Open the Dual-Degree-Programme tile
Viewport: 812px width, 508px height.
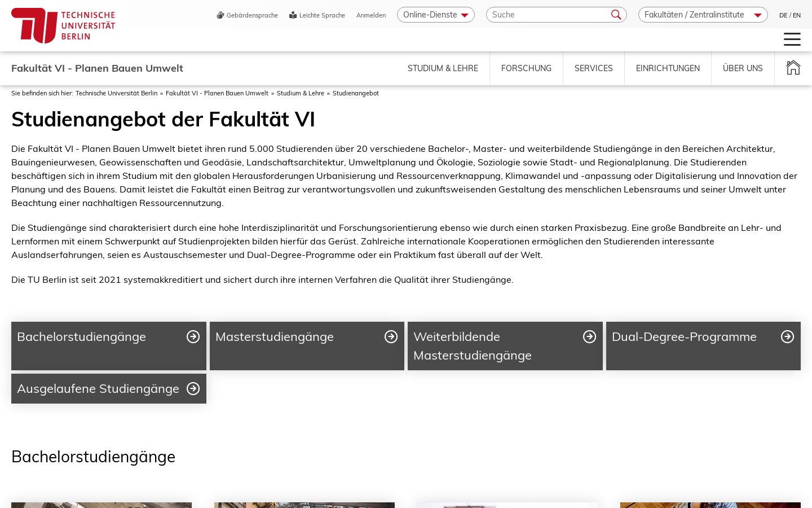coord(703,346)
